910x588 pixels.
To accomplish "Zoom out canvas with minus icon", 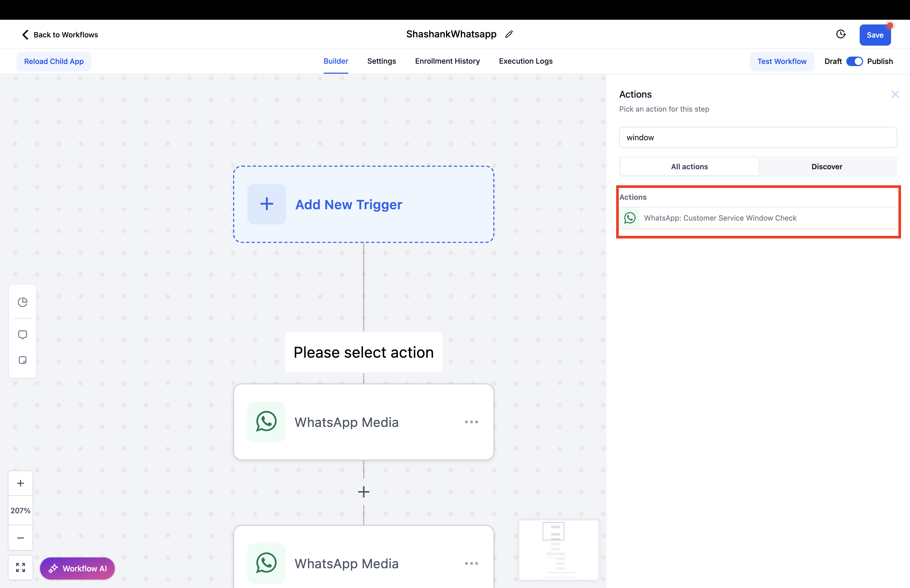I will tap(21, 538).
